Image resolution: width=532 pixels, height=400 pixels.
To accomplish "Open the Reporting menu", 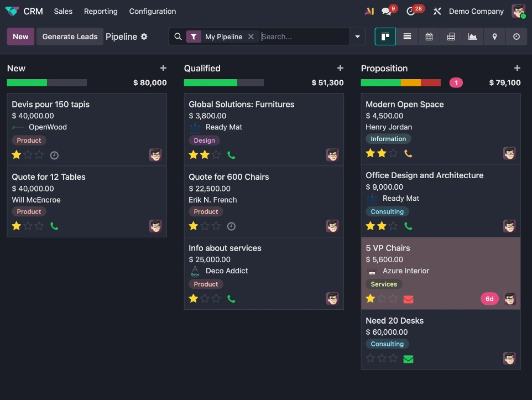I will [x=101, y=11].
